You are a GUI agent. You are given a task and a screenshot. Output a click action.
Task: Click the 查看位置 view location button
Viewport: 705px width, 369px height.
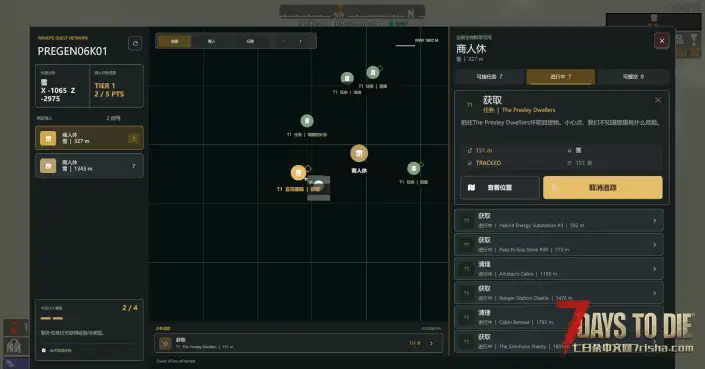pyautogui.click(x=500, y=187)
